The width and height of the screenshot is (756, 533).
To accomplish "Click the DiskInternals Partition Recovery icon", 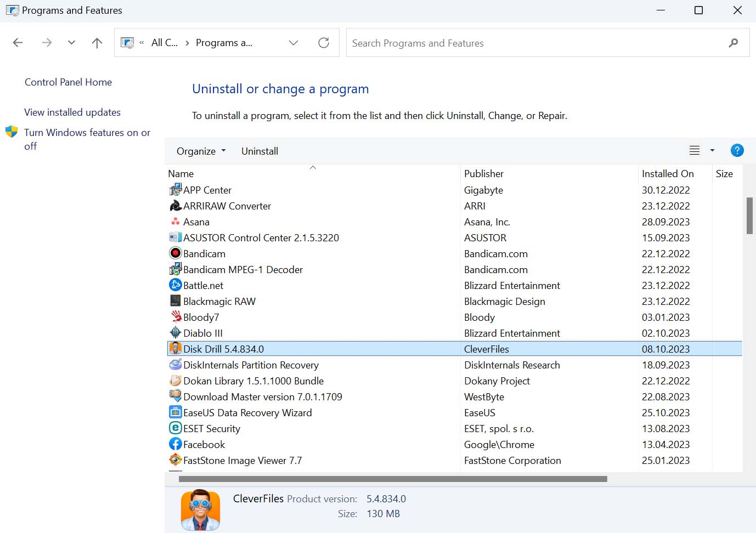I will (175, 365).
